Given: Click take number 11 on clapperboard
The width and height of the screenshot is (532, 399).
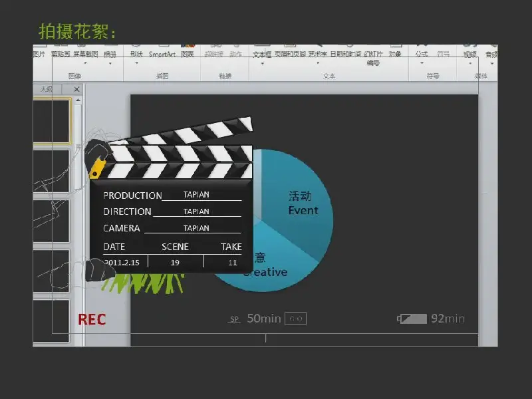Looking at the screenshot, I should [x=232, y=262].
